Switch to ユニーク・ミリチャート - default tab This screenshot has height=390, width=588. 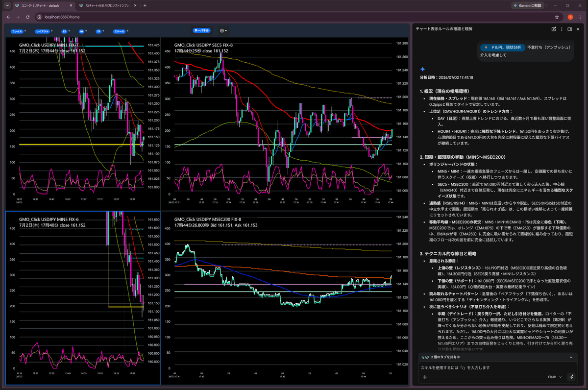pyautogui.click(x=45, y=5)
